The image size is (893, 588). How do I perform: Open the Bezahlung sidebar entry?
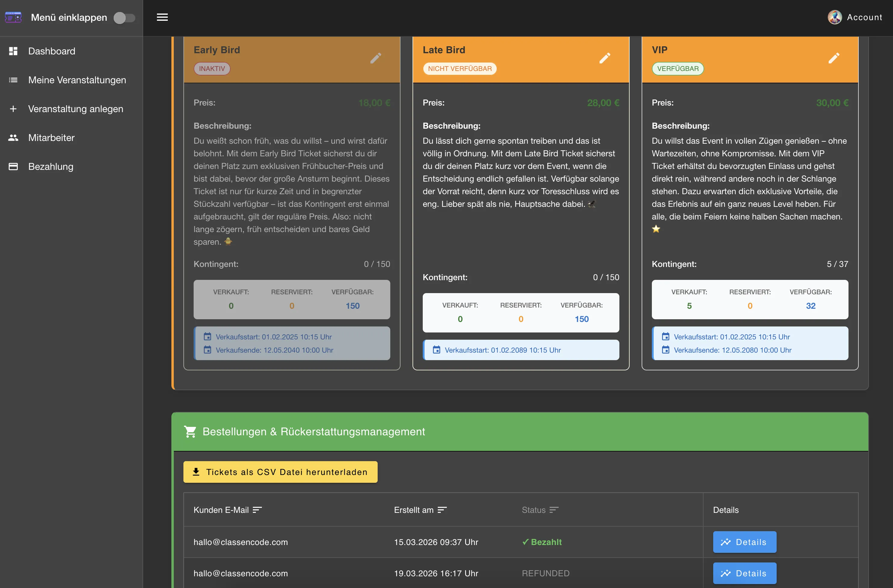51,167
